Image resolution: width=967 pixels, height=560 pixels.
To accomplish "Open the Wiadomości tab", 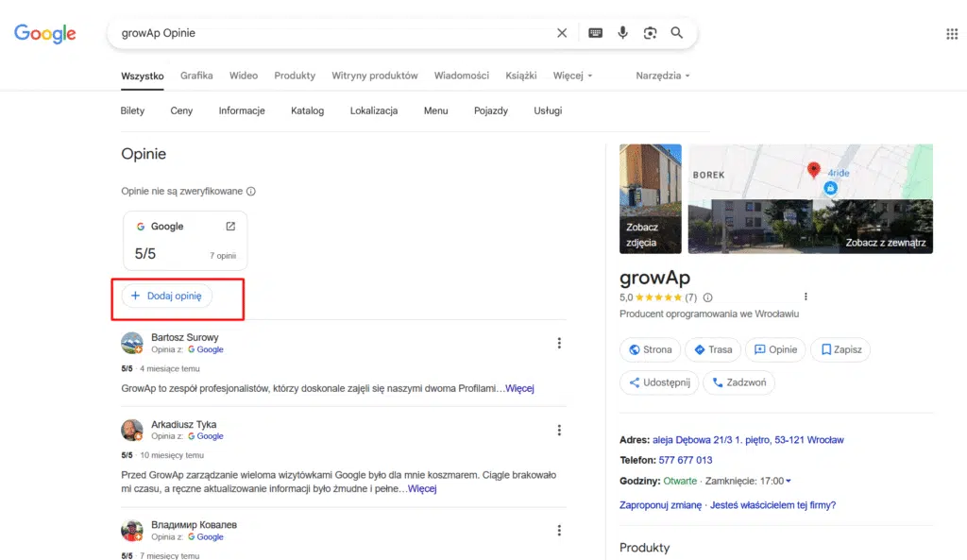I will tap(461, 76).
